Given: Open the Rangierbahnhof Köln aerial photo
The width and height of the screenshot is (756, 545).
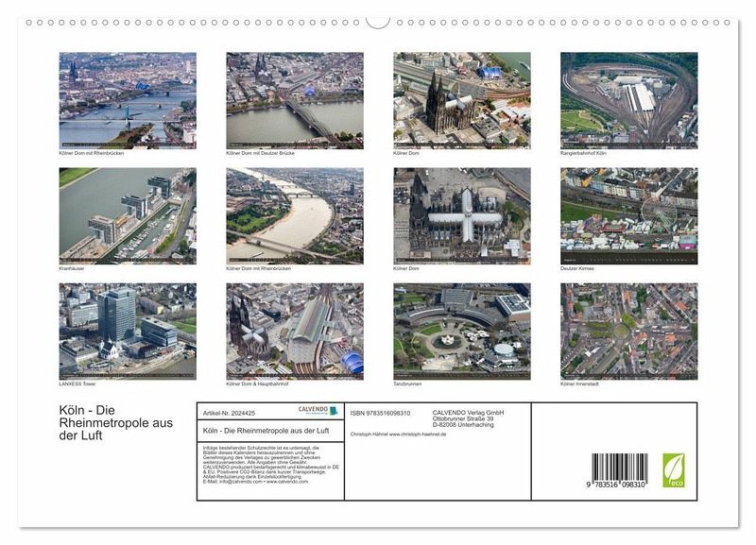Looking at the screenshot, I should (628, 101).
